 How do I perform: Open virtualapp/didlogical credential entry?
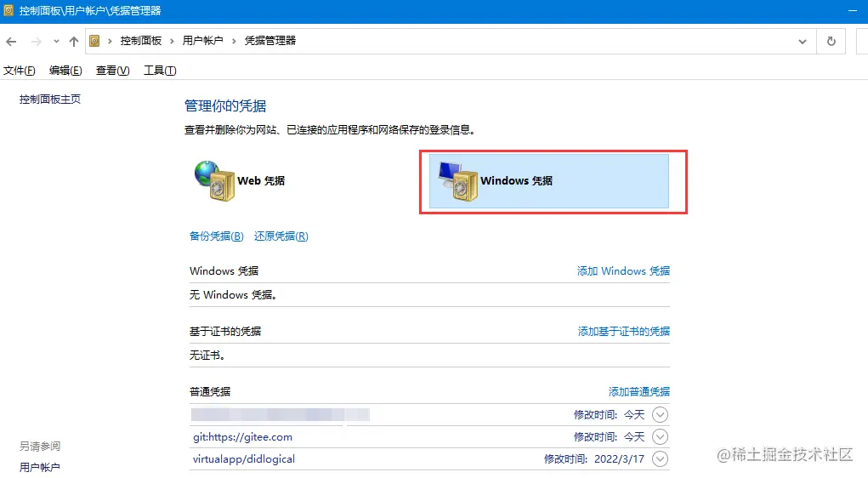pyautogui.click(x=244, y=459)
